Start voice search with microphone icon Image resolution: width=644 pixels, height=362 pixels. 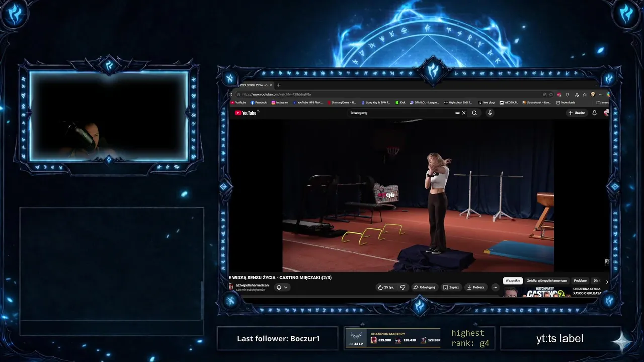(x=490, y=113)
